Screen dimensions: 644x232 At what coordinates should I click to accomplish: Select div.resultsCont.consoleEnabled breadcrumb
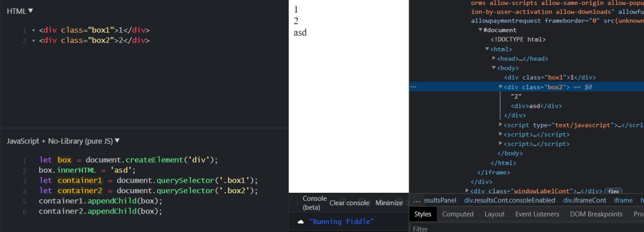click(x=510, y=200)
